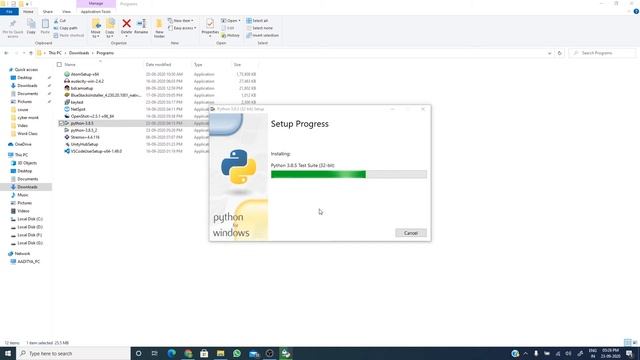Cancel the Python setup installation
640x360 pixels.
411,233
